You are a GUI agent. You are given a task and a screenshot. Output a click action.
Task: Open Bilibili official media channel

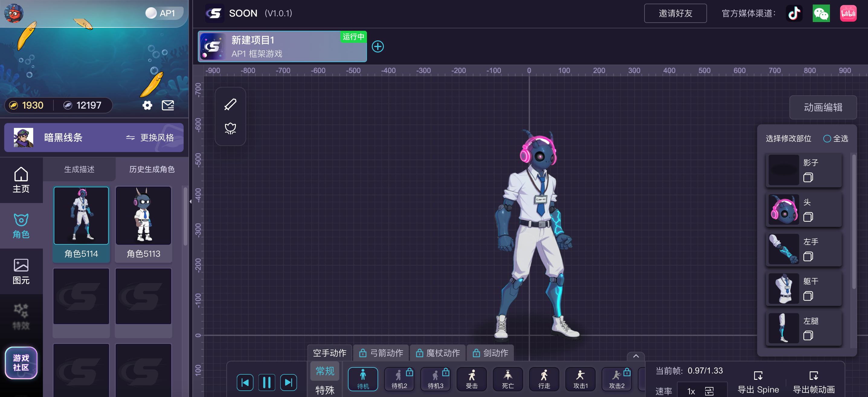[848, 14]
